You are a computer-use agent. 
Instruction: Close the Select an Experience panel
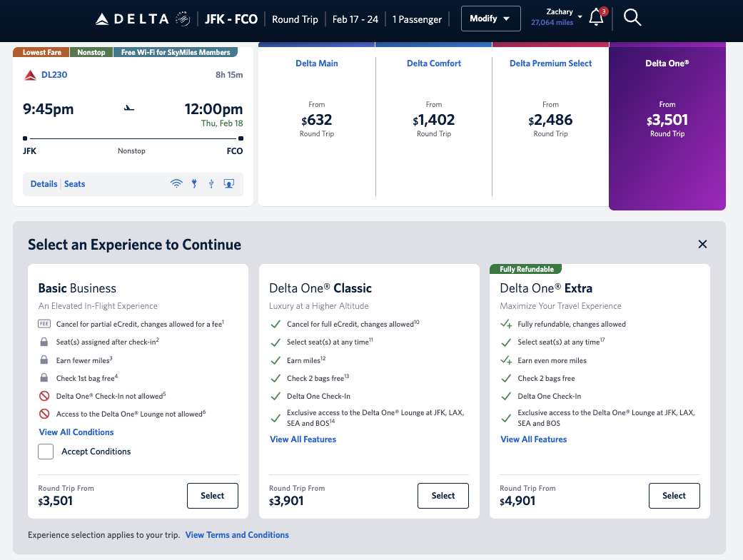coord(702,244)
